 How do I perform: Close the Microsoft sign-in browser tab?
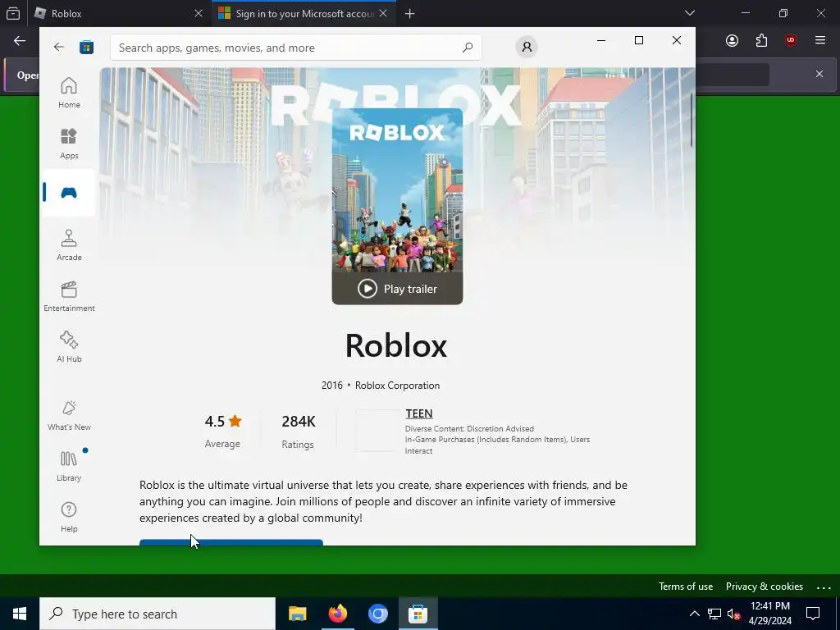point(383,13)
